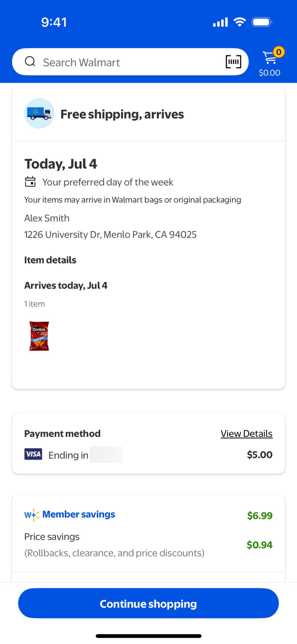The image size is (297, 644).
Task: Tap the battery status icon
Action: [262, 22]
